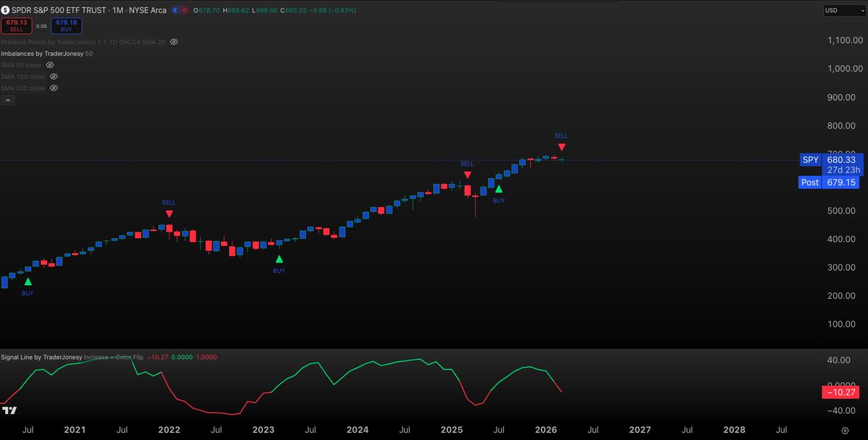Screen dimensions: 868x440
Task: Click the Post 679.15 price label
Action: tap(829, 182)
